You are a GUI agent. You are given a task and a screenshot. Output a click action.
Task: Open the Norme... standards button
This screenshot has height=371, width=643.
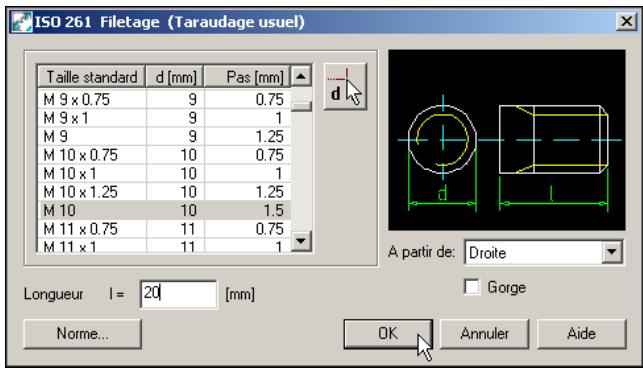83,334
